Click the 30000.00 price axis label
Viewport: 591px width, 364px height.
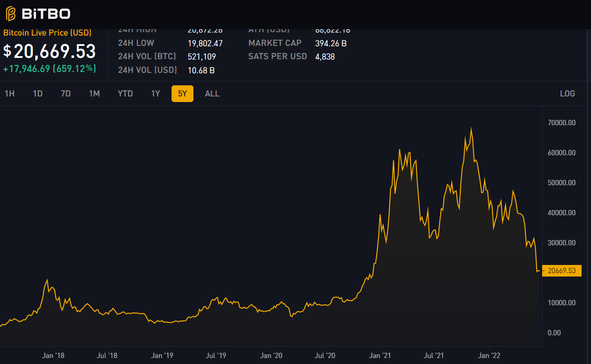561,243
